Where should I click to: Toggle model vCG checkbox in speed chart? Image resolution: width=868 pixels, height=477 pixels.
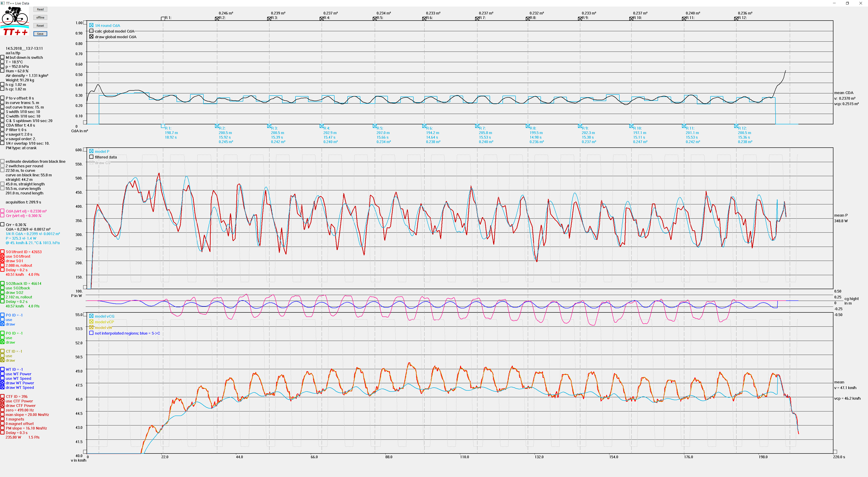click(91, 316)
